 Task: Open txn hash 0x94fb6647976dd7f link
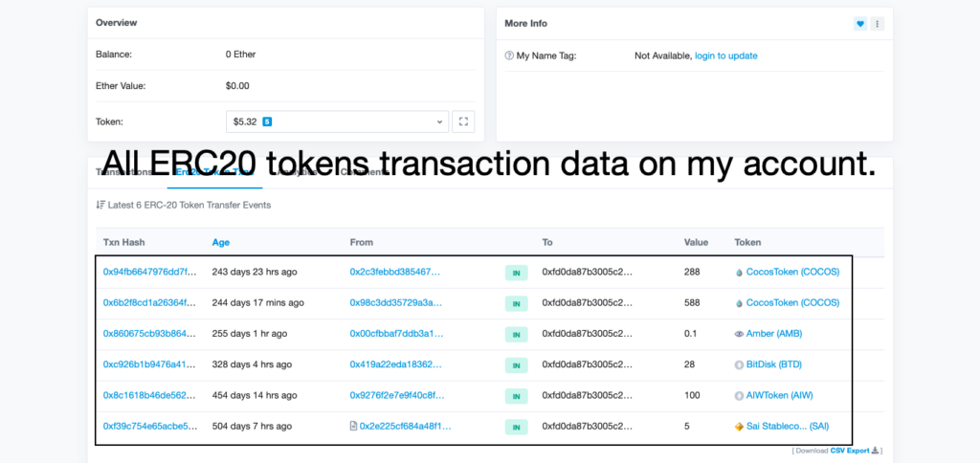[150, 273]
